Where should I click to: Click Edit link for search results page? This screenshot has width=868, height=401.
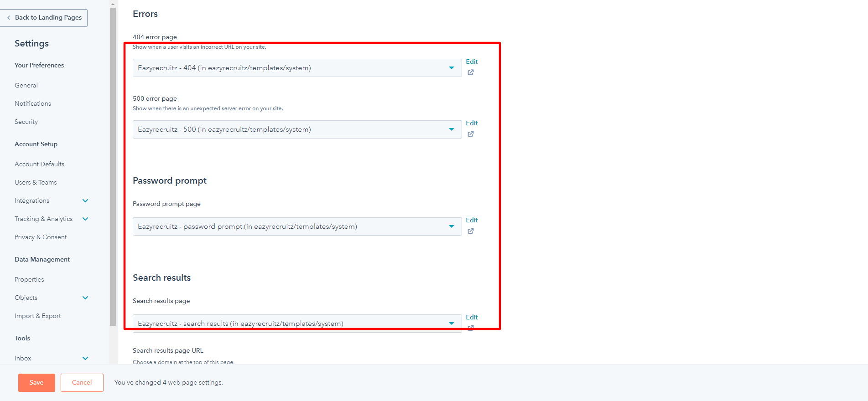[x=472, y=317]
